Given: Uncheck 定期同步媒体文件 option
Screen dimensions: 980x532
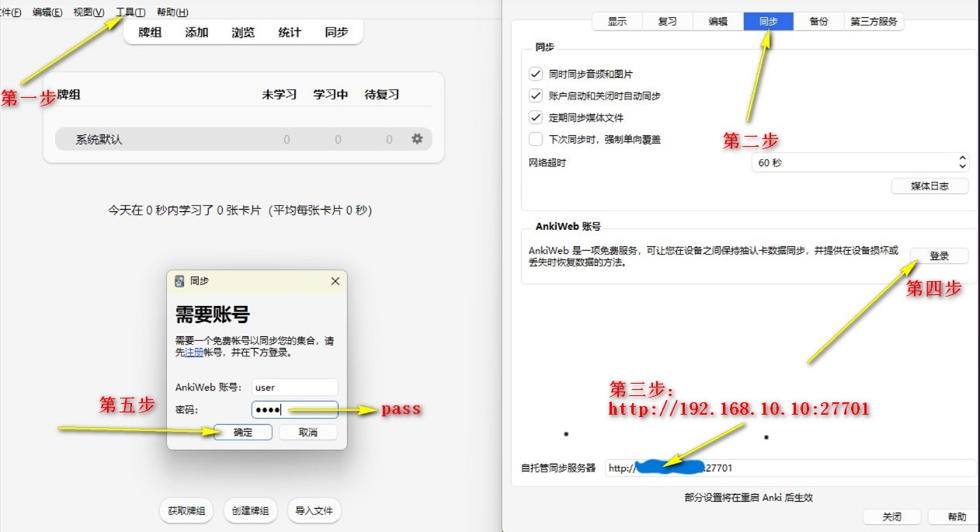Looking at the screenshot, I should click(x=535, y=117).
